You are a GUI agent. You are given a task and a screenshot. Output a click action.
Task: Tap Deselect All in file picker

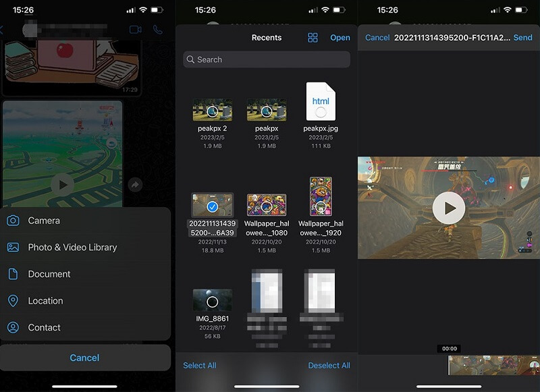[x=329, y=366]
